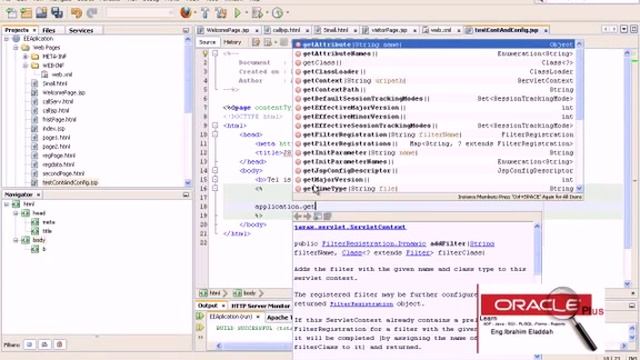Click the Redo arrow icon
The height and width of the screenshot is (360, 640).
92,13
